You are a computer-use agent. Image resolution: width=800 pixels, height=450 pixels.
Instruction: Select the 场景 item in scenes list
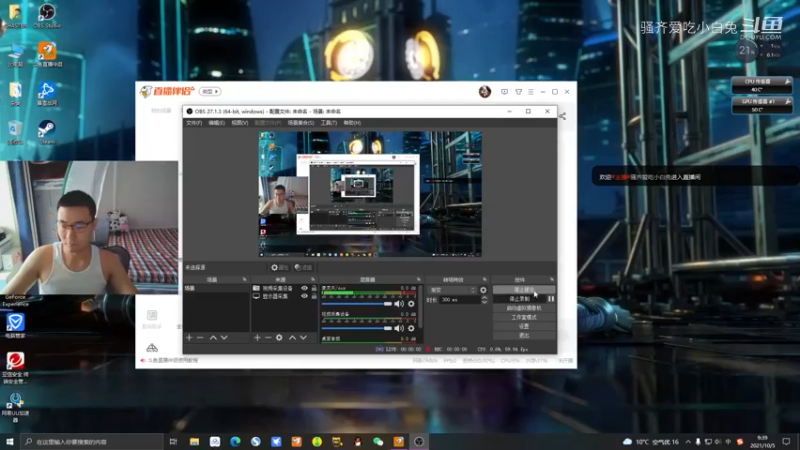pyautogui.click(x=216, y=288)
